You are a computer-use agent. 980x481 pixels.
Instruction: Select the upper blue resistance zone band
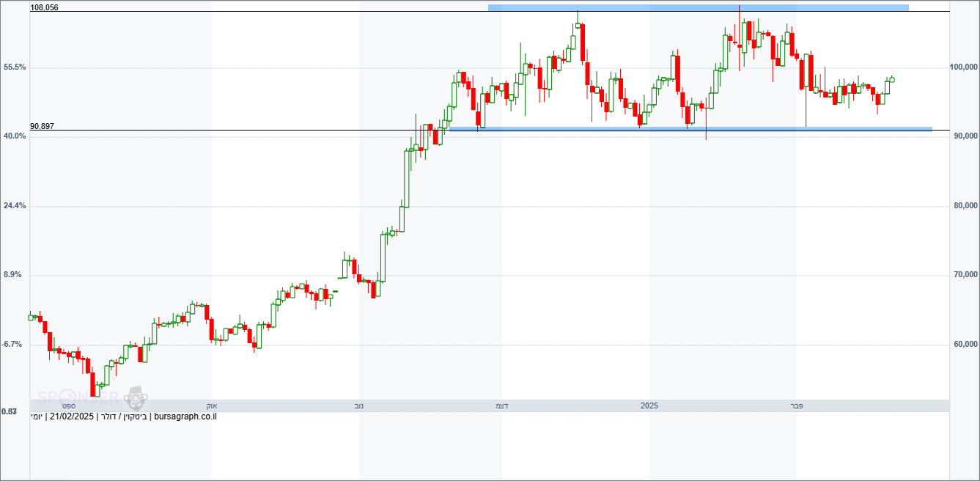[x=698, y=7]
